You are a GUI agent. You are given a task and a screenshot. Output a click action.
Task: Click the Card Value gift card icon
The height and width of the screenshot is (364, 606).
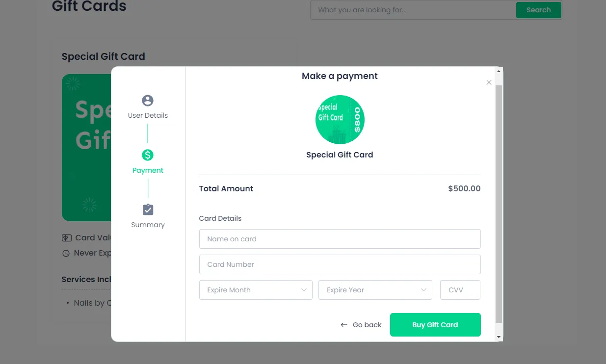[x=67, y=238]
